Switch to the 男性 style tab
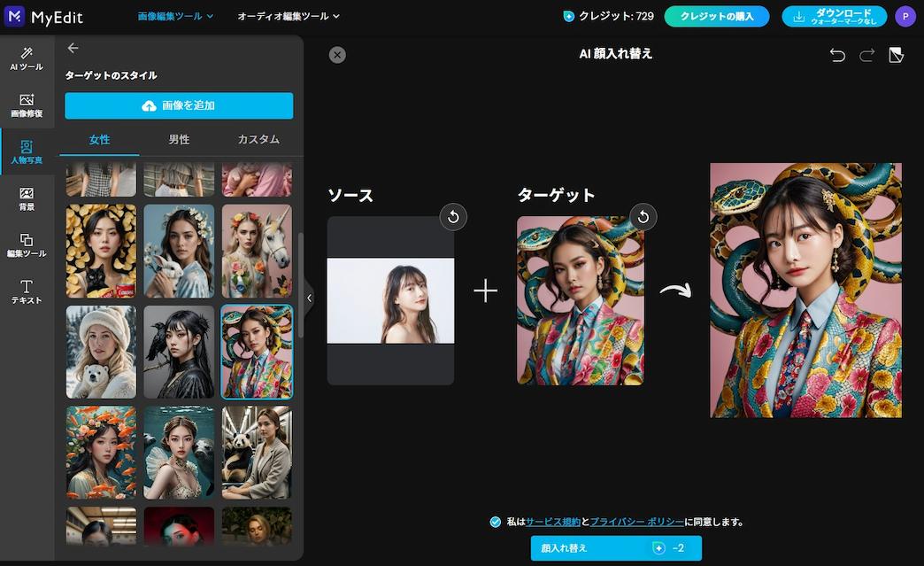This screenshot has width=924, height=566. tap(178, 140)
